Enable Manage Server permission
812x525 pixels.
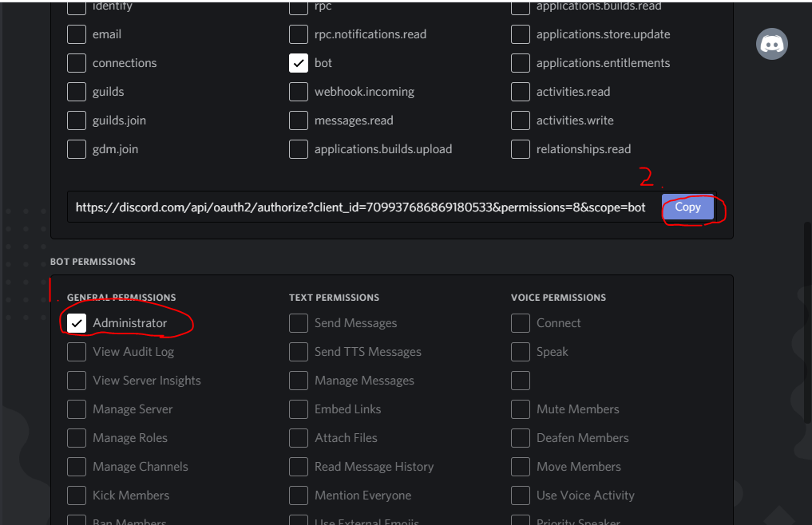(77, 409)
